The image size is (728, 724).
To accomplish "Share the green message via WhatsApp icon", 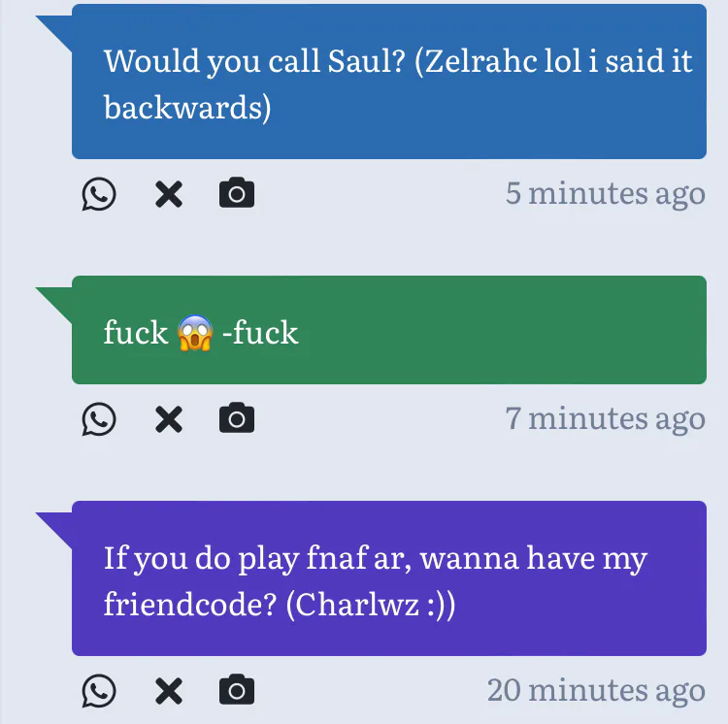I will coord(99,419).
